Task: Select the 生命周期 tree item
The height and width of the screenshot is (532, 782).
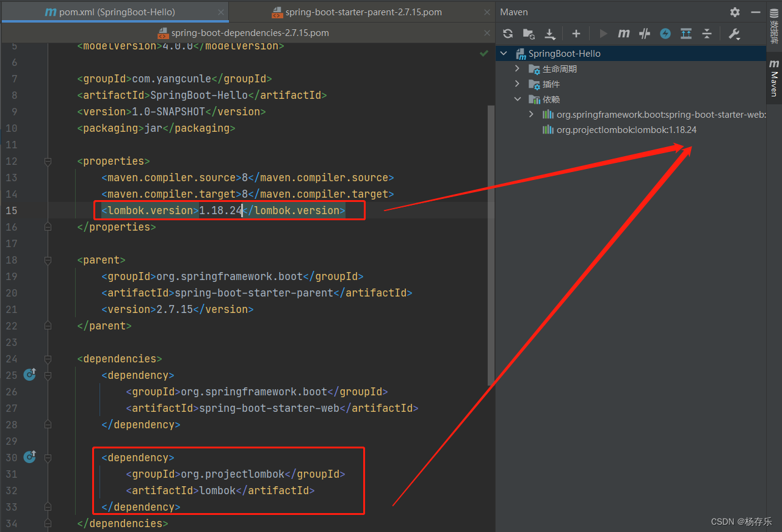Action: tap(559, 69)
